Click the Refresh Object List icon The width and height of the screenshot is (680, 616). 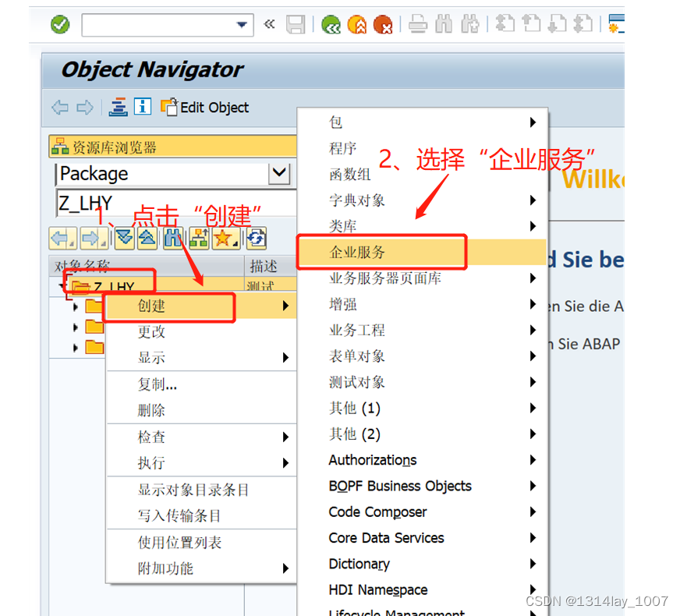coord(257,239)
